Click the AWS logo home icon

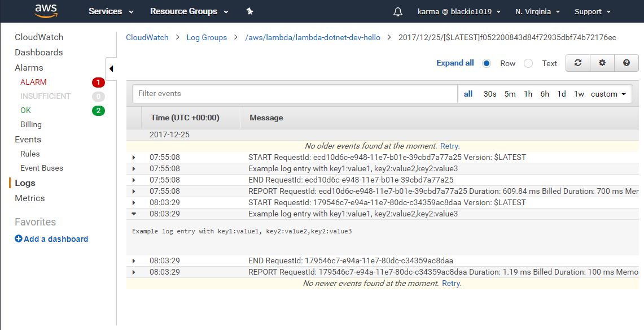tap(46, 11)
